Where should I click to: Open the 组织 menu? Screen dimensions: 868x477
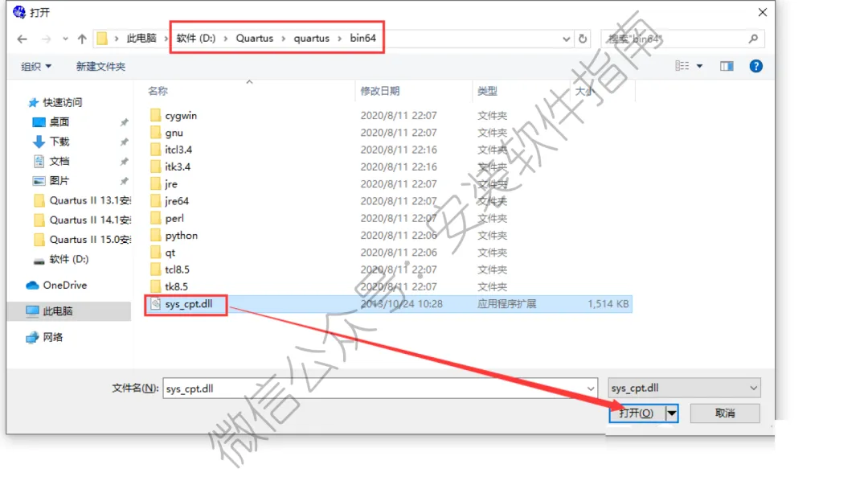point(36,67)
